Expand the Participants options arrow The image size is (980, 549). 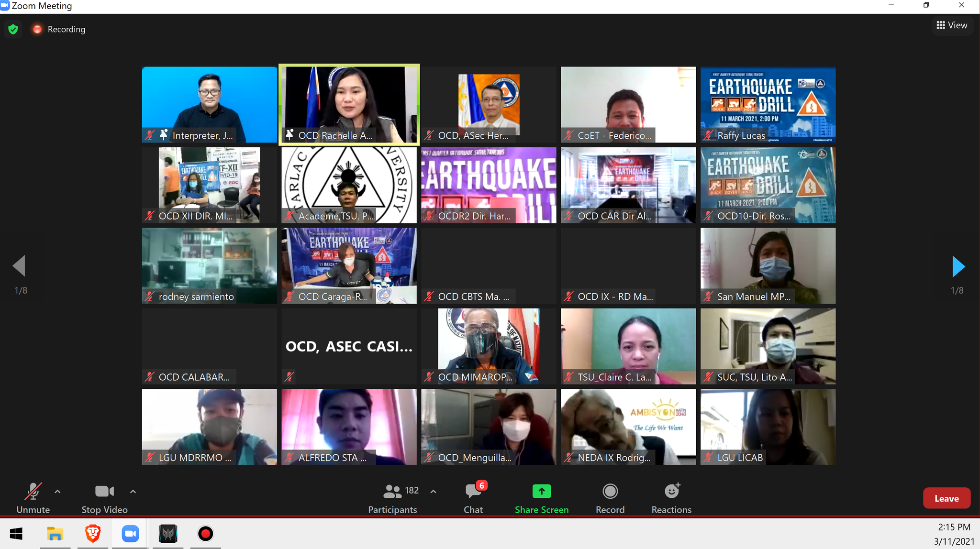[x=433, y=491]
